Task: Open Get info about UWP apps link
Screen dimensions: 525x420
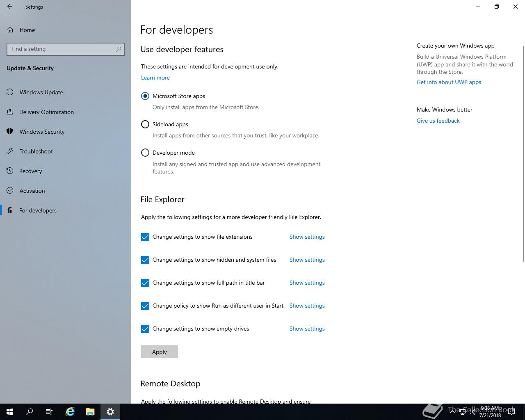Action: coord(449,82)
